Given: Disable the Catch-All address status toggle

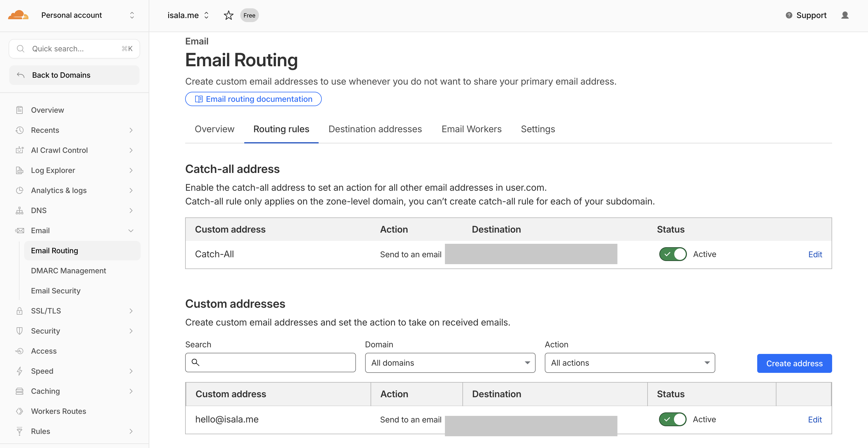Looking at the screenshot, I should [x=672, y=254].
